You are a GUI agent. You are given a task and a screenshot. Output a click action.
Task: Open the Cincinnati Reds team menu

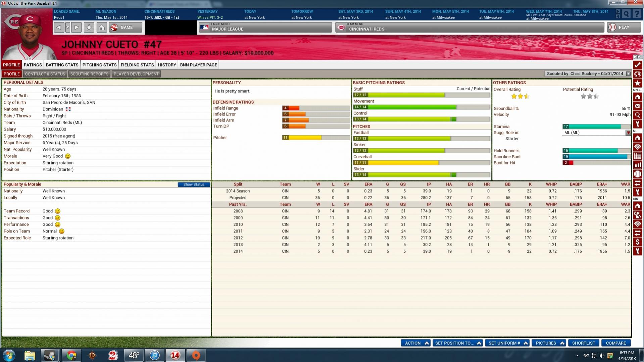point(469,28)
